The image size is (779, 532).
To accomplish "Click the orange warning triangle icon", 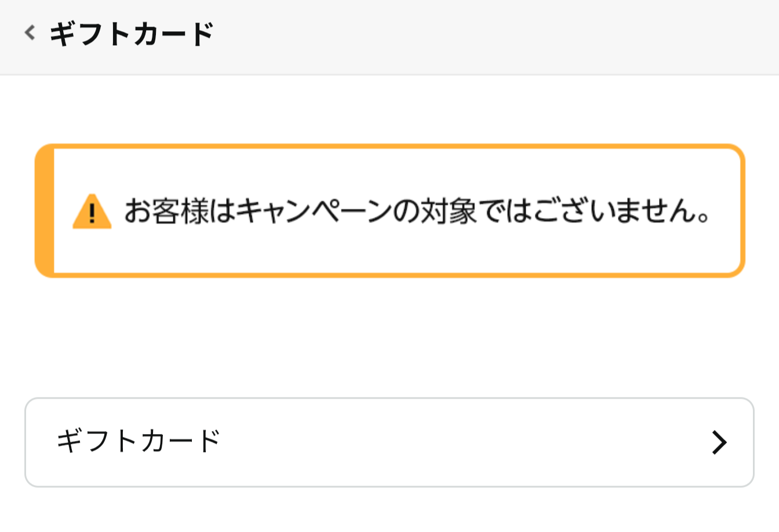I will [92, 212].
